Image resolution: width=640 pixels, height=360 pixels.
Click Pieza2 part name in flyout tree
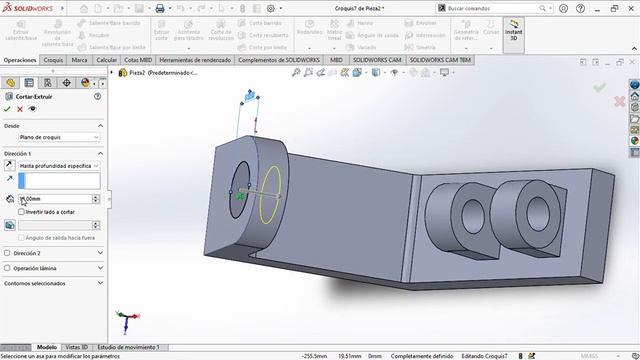[x=162, y=73]
